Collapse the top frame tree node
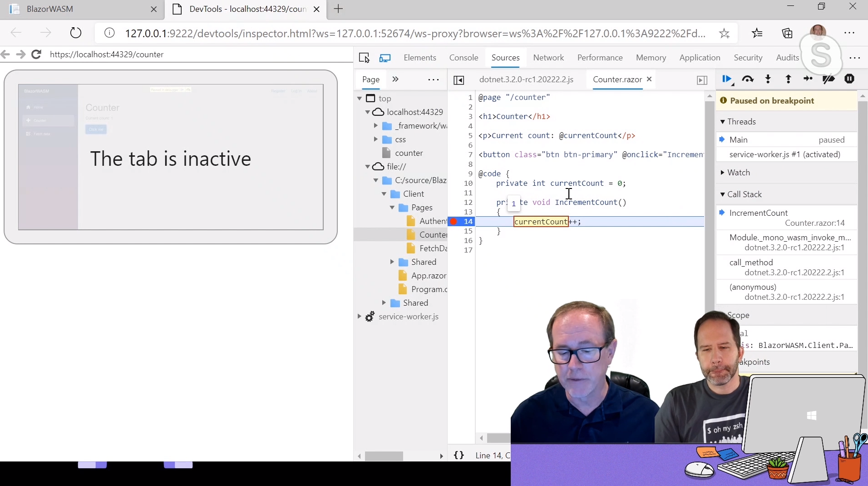The height and width of the screenshot is (486, 868). coord(360,99)
